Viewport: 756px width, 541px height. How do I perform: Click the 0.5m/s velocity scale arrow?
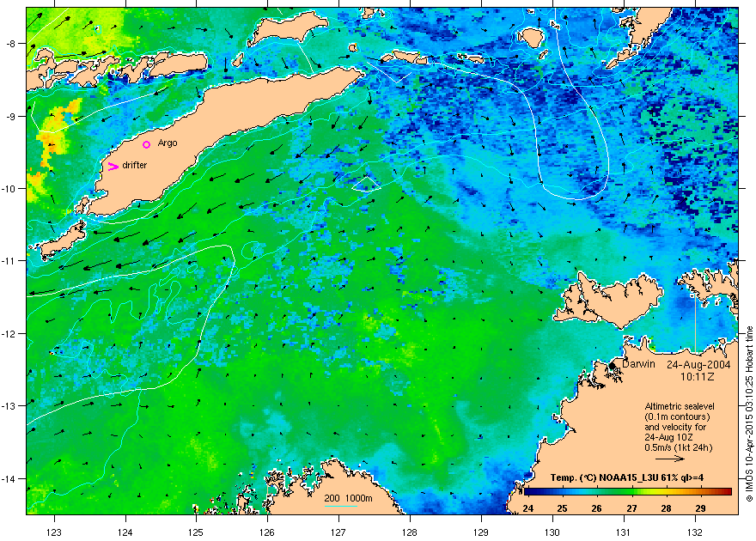[670, 459]
